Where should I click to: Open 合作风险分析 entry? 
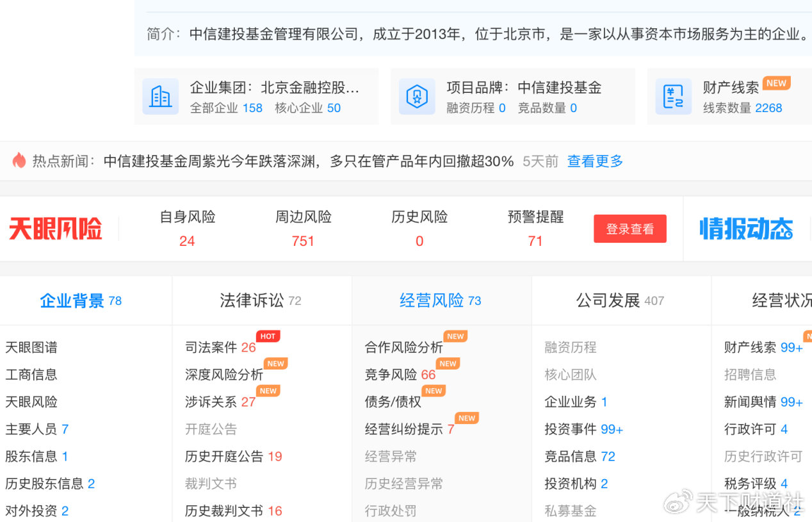click(x=404, y=347)
